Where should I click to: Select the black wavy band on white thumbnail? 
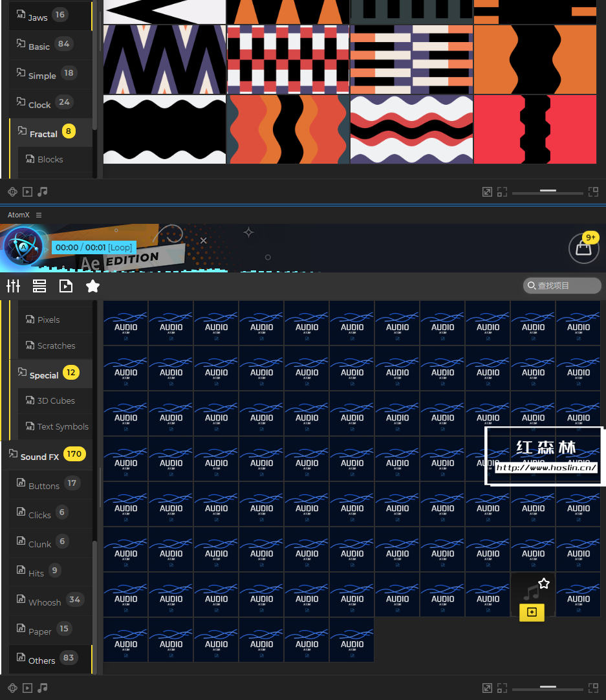coord(165,129)
